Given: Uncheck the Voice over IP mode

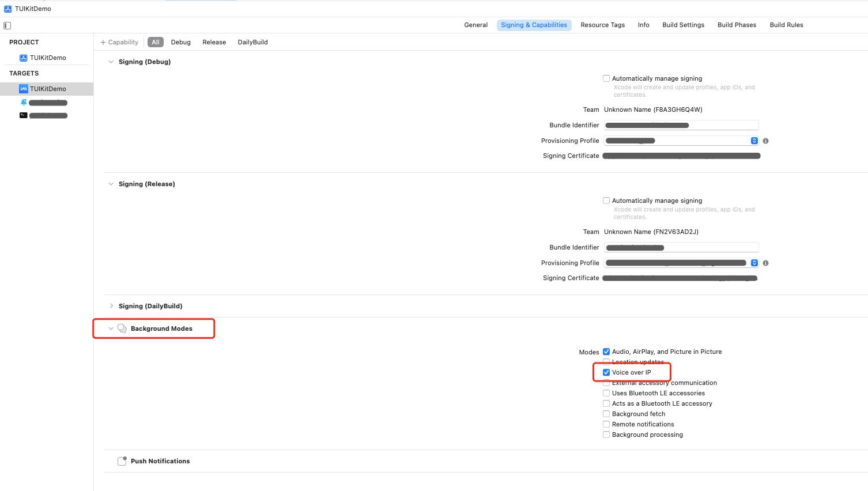Looking at the screenshot, I should (x=606, y=372).
